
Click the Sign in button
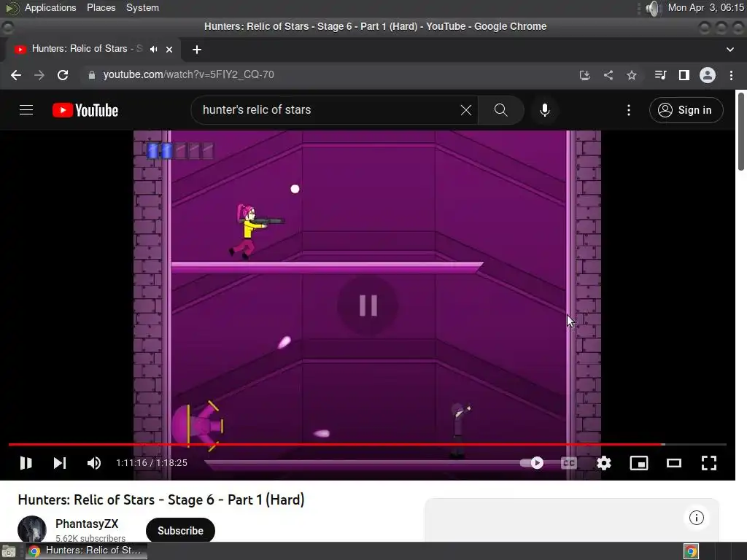tap(686, 110)
